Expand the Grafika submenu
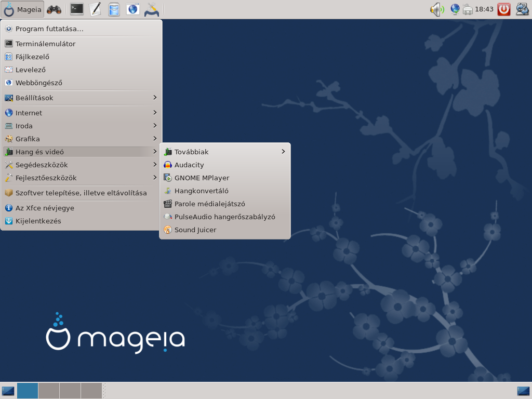Image resolution: width=532 pixels, height=399 pixels. pyautogui.click(x=81, y=139)
